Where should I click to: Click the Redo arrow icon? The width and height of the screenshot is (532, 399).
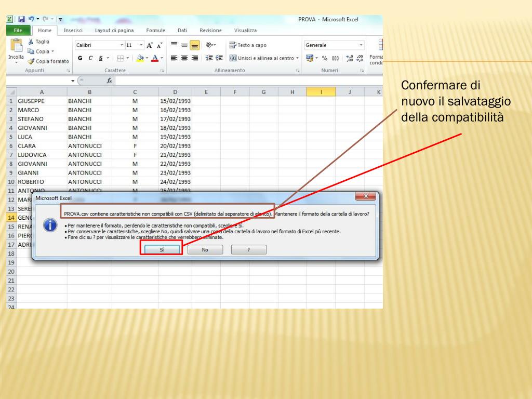46,19
